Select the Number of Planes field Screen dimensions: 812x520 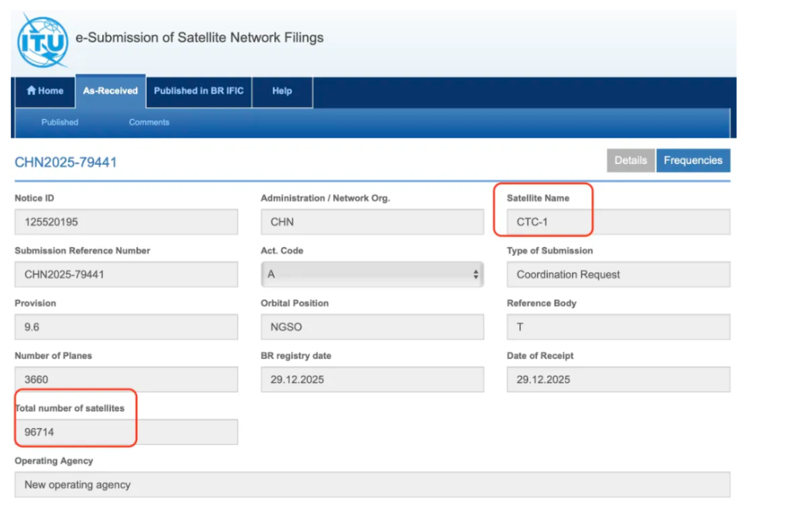pos(126,379)
